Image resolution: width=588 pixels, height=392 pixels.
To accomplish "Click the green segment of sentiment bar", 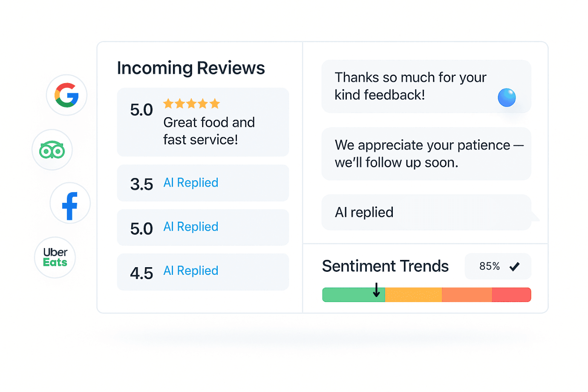I will click(x=354, y=295).
